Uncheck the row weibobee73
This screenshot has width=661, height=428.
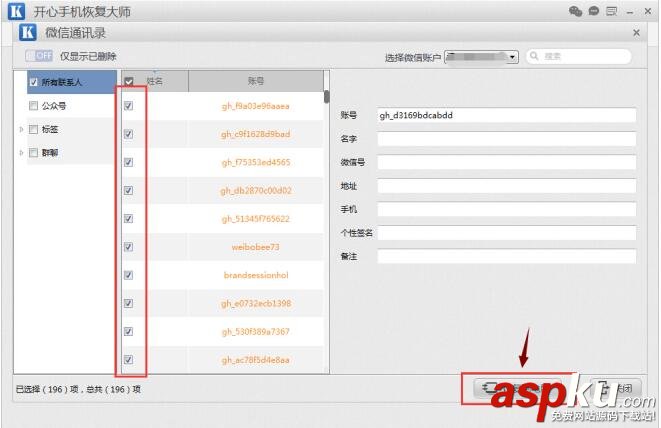[129, 247]
